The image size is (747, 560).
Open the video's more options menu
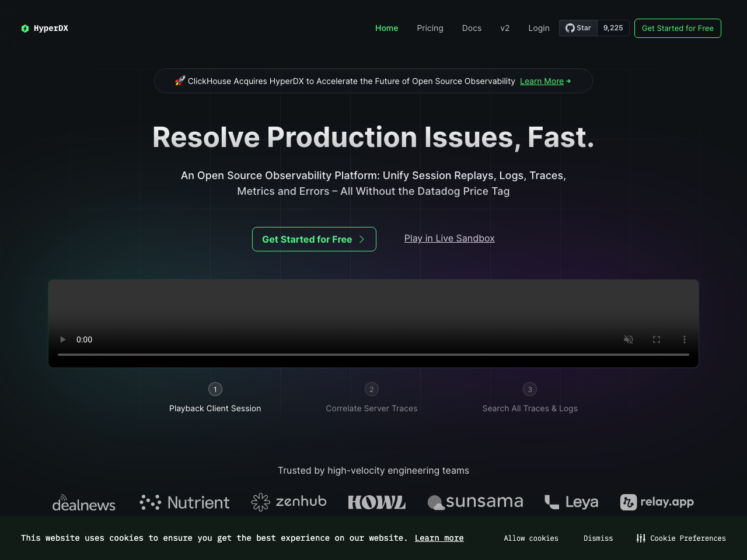[x=684, y=339]
